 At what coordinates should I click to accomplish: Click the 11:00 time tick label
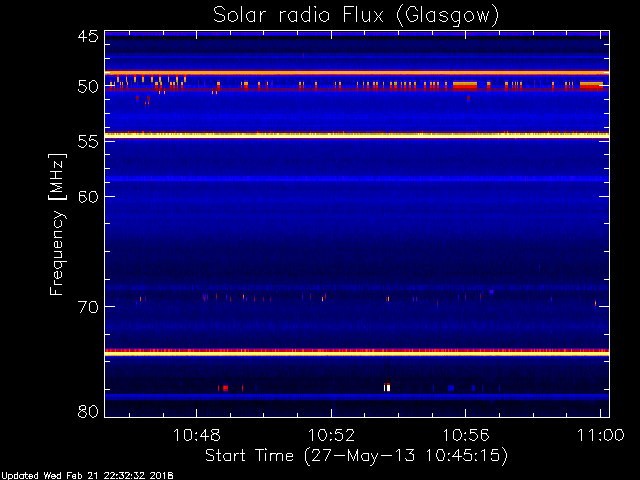pos(600,435)
